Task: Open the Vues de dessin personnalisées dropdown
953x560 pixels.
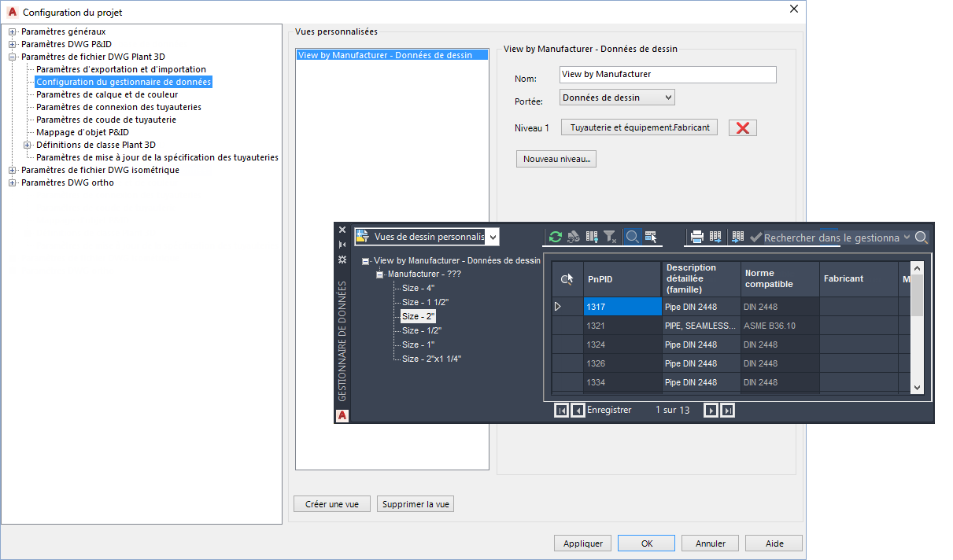Action: click(x=493, y=237)
